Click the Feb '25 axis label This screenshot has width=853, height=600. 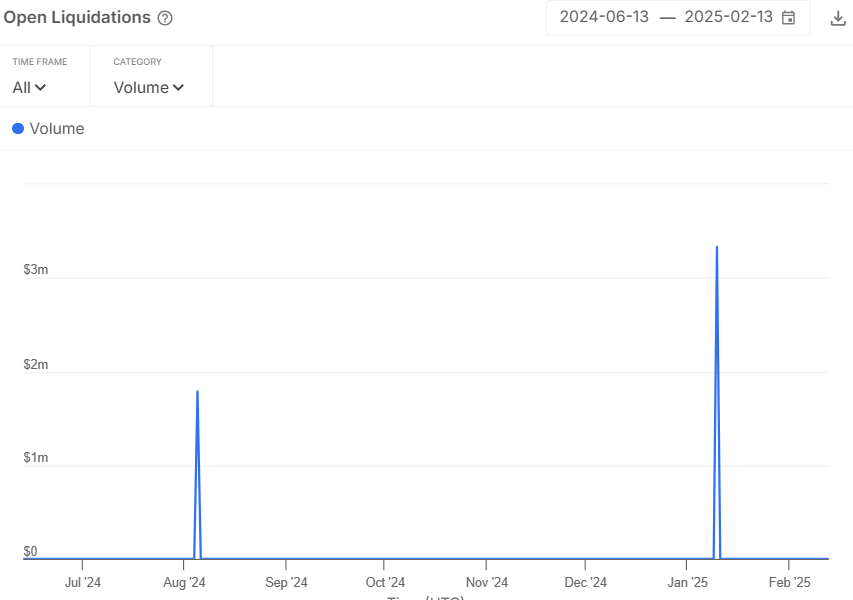(x=789, y=582)
